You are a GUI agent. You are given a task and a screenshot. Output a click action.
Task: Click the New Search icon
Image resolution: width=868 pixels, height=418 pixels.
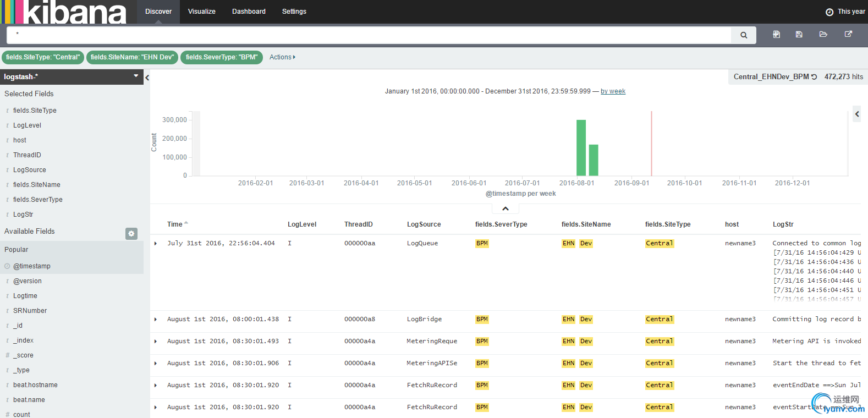point(776,34)
